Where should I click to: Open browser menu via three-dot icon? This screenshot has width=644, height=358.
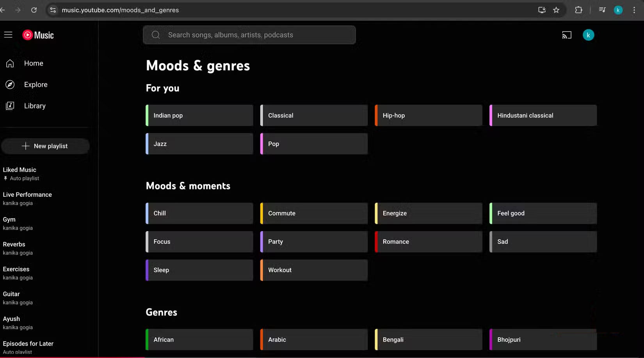634,10
